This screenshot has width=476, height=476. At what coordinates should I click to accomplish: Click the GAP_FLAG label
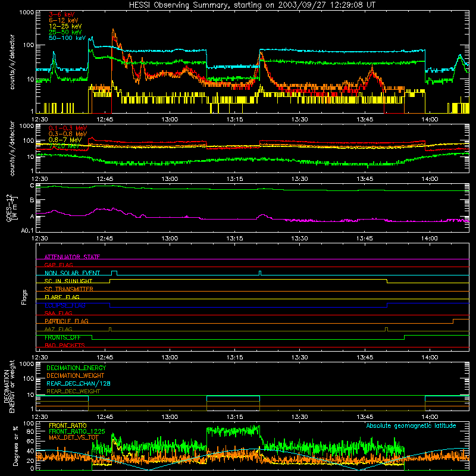tap(58, 265)
